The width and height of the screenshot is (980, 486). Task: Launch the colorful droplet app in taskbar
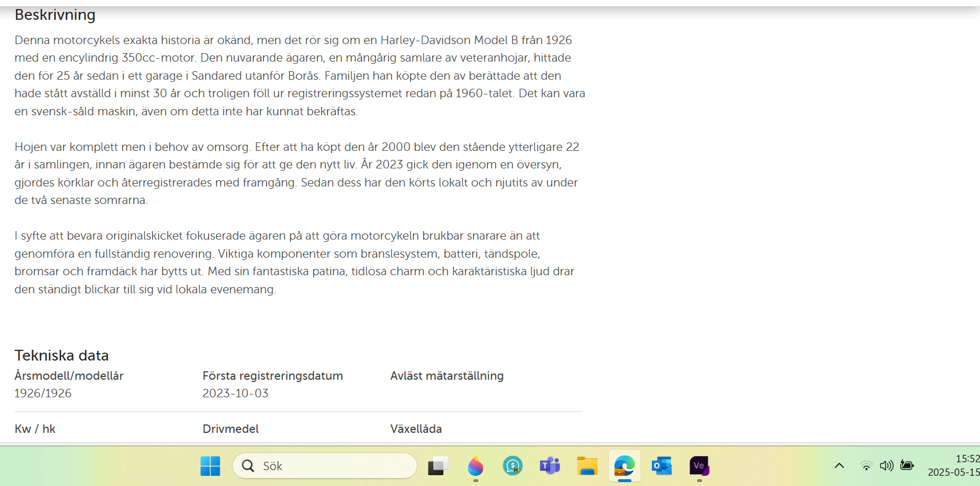click(475, 466)
